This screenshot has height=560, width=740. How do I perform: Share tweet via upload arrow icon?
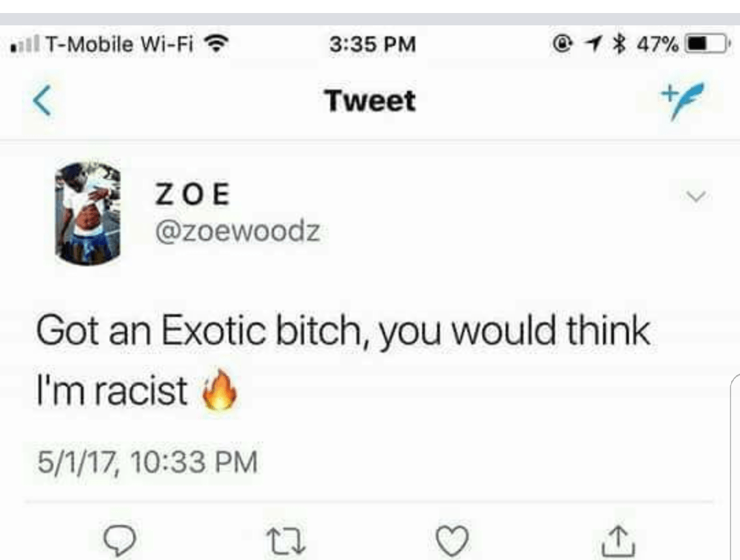pyautogui.click(x=618, y=541)
